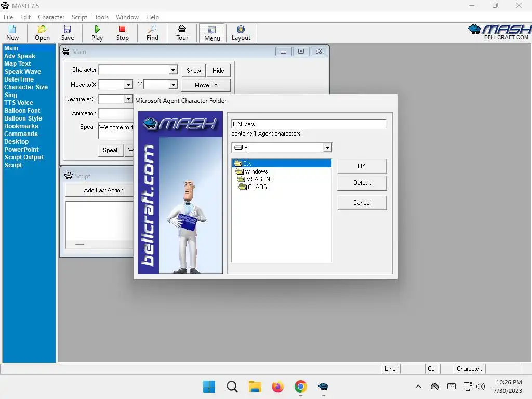532x399 pixels.
Task: Select the Windows folder in tree
Action: (x=256, y=171)
